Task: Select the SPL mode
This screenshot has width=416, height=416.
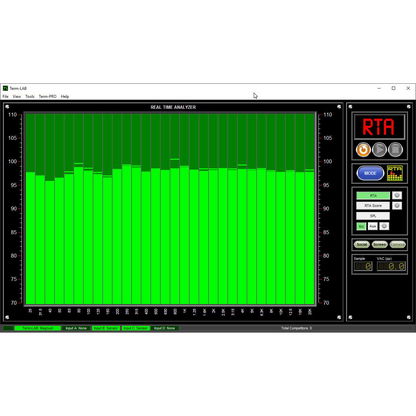Action: pyautogui.click(x=373, y=216)
